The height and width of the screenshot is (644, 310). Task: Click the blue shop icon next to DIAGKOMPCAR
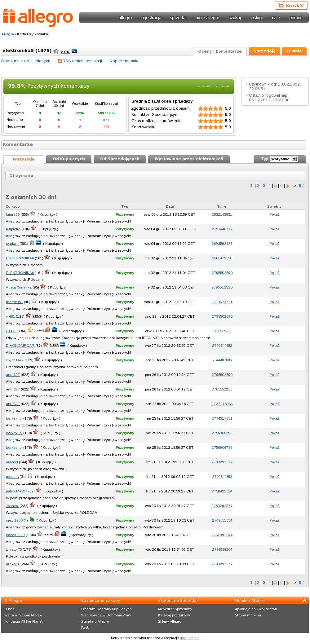pyautogui.click(x=62, y=344)
